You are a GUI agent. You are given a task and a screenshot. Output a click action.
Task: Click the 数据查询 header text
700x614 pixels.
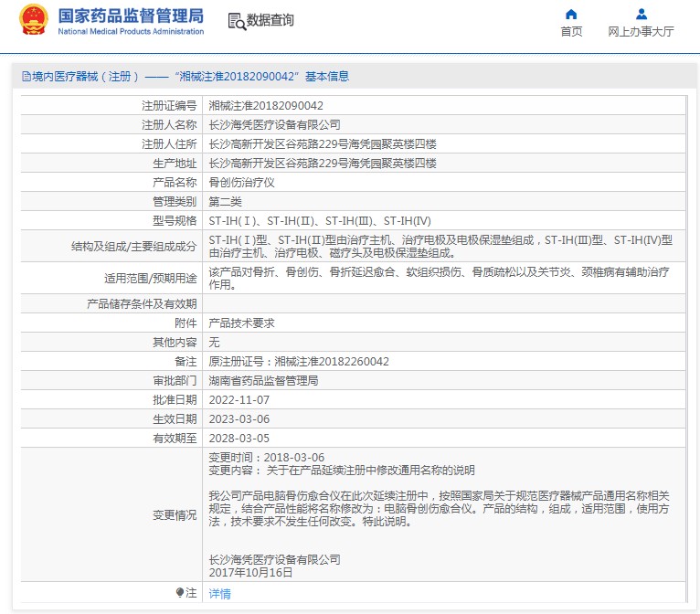(x=270, y=20)
